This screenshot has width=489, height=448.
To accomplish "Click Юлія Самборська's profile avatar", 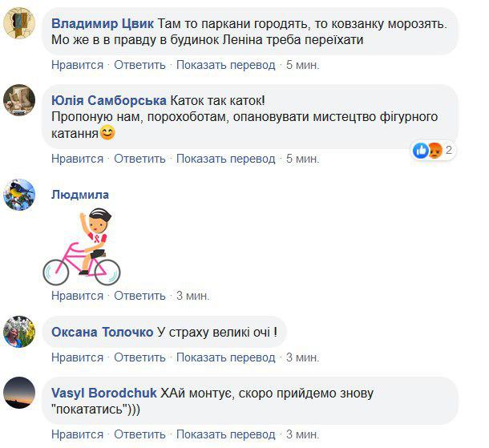I will point(19,101).
